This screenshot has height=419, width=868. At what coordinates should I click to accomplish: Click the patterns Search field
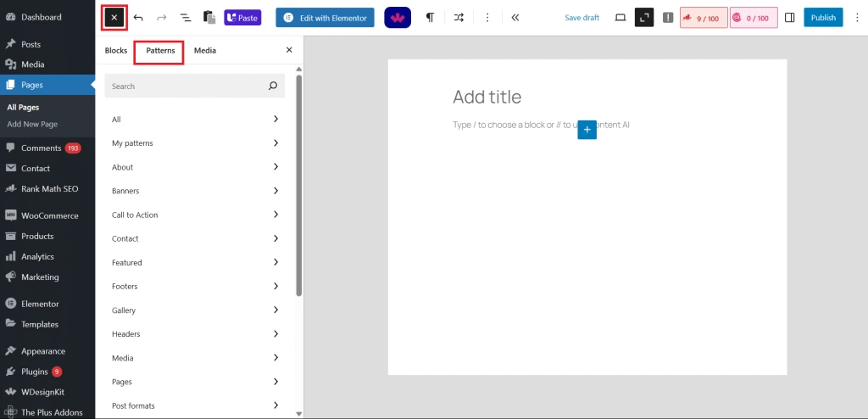[x=186, y=87]
